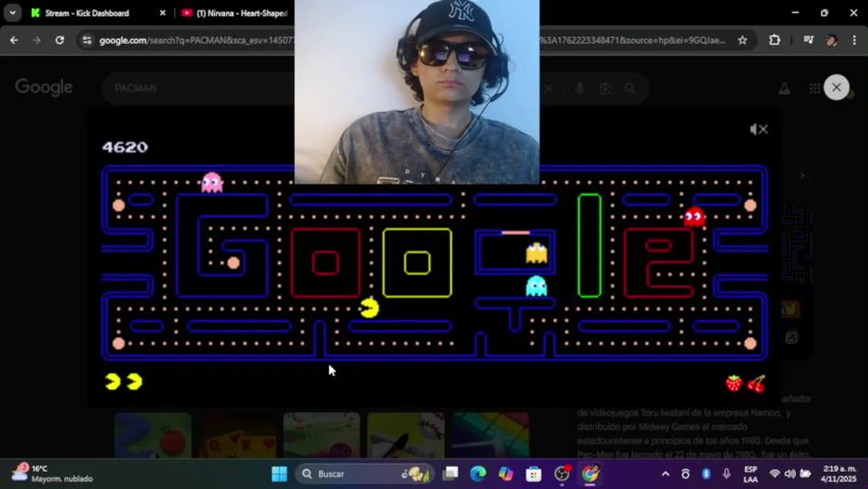Show hidden system tray icons

point(665,473)
